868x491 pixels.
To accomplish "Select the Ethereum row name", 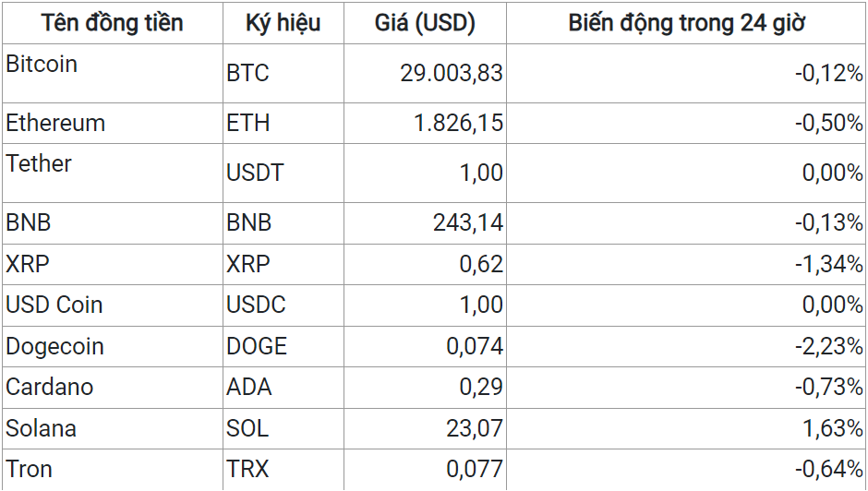I will tap(55, 123).
